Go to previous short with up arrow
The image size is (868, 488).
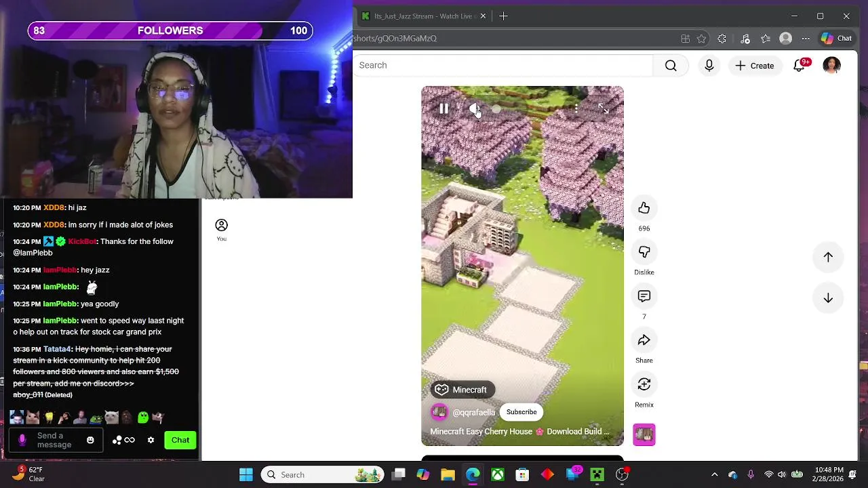[x=828, y=257]
